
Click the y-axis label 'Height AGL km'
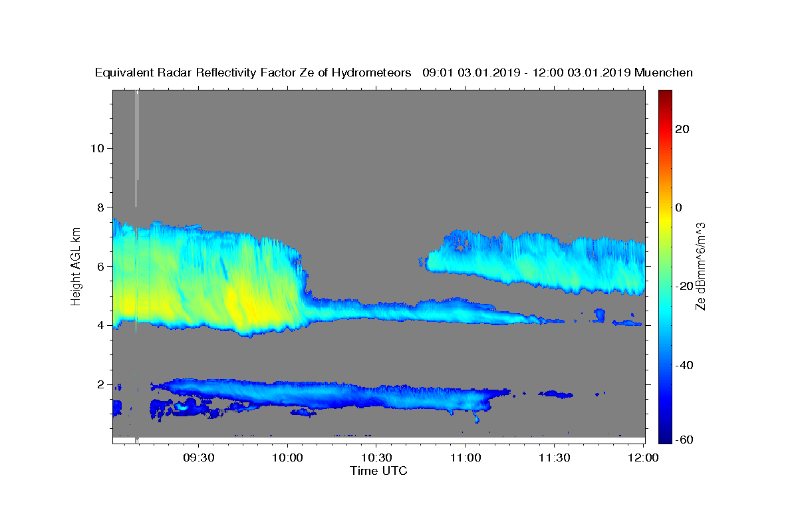tap(76, 266)
